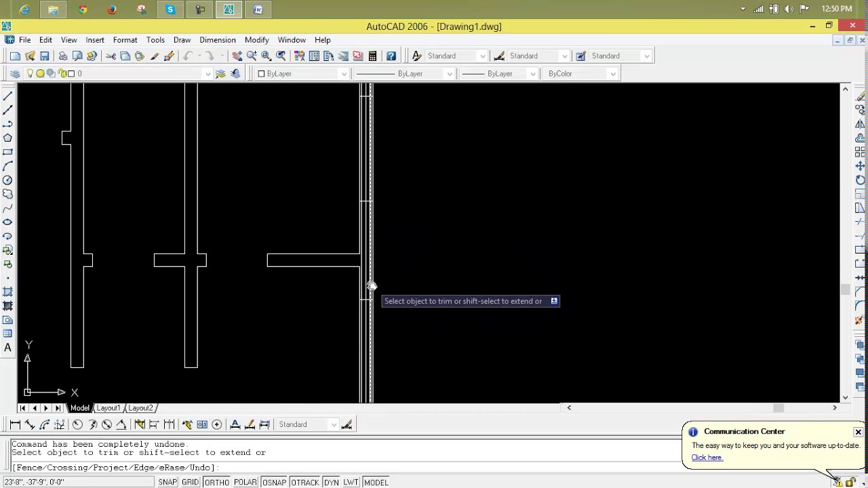Click the Open file icon
Image resolution: width=868 pixels, height=488 pixels.
point(30,56)
